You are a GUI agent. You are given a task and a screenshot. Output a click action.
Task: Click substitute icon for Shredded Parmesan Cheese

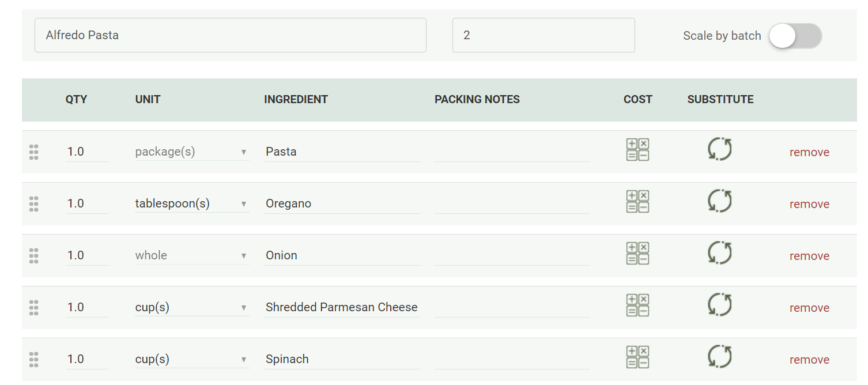click(720, 304)
